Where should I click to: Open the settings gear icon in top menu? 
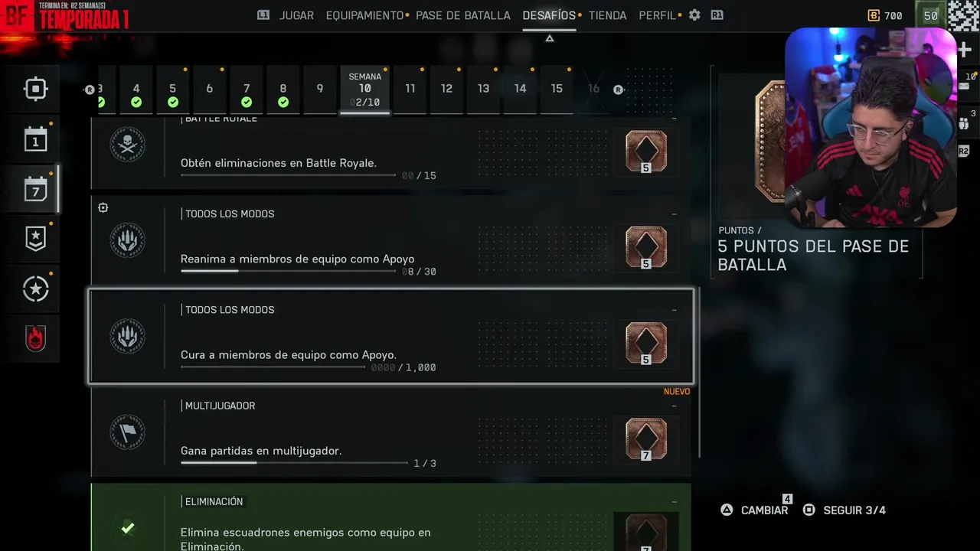tap(694, 15)
